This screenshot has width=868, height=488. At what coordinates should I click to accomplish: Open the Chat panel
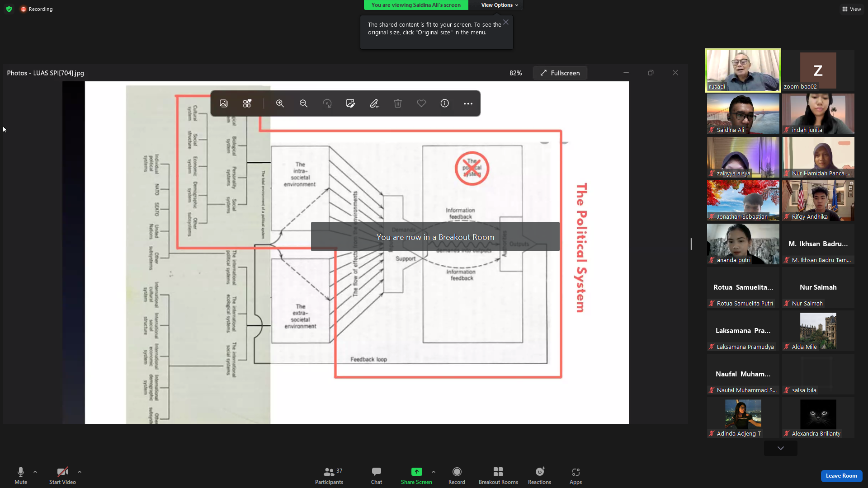pyautogui.click(x=377, y=475)
